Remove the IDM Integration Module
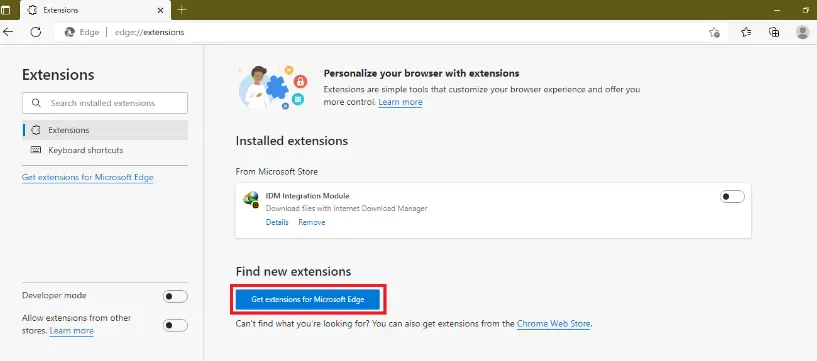Viewport: 817px width, 361px height. [x=312, y=222]
